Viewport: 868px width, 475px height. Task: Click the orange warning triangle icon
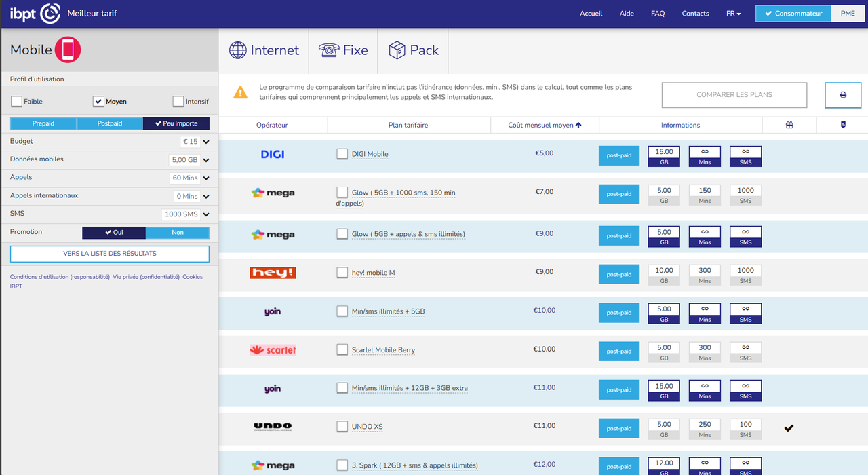coord(240,92)
